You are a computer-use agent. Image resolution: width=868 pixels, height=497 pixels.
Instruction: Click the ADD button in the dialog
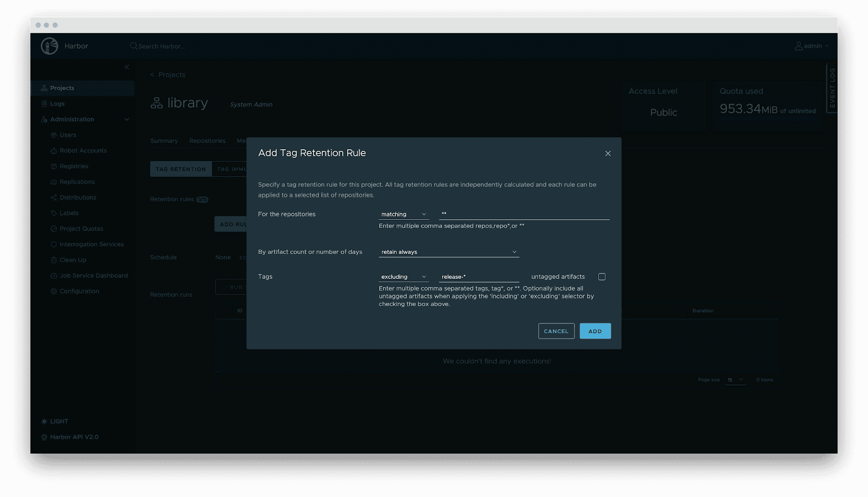tap(595, 330)
